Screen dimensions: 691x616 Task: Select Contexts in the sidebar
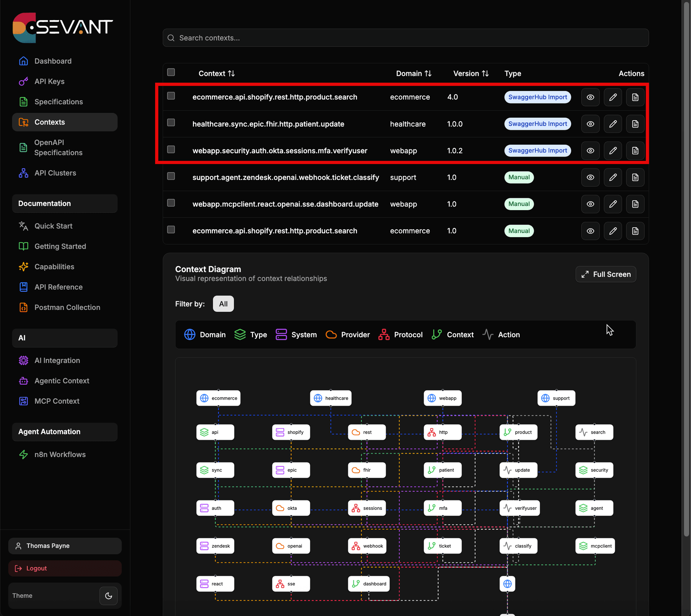click(65, 122)
